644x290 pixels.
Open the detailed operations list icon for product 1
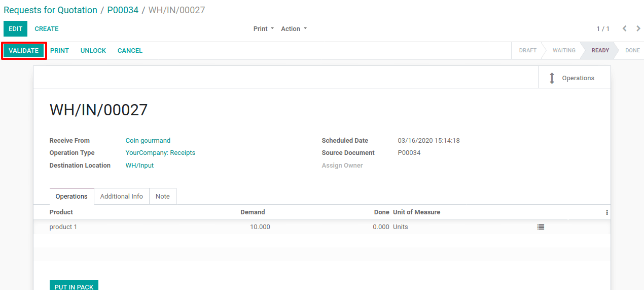[x=541, y=227]
